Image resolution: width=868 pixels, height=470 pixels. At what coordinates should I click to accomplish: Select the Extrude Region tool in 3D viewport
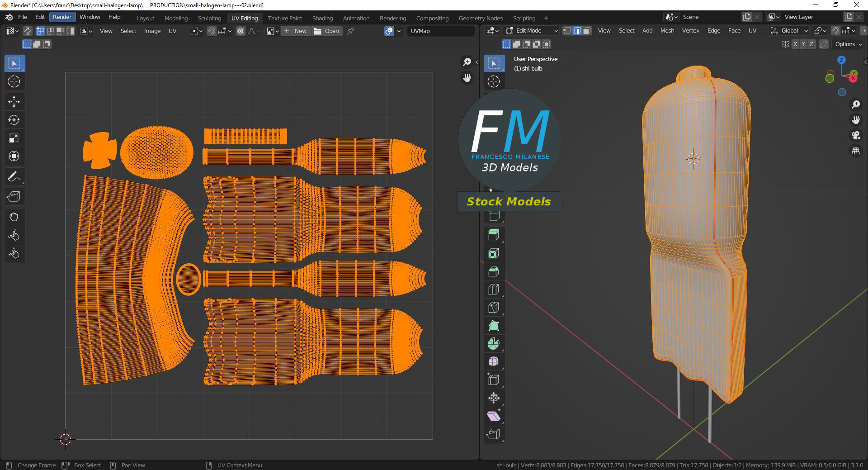click(x=494, y=235)
